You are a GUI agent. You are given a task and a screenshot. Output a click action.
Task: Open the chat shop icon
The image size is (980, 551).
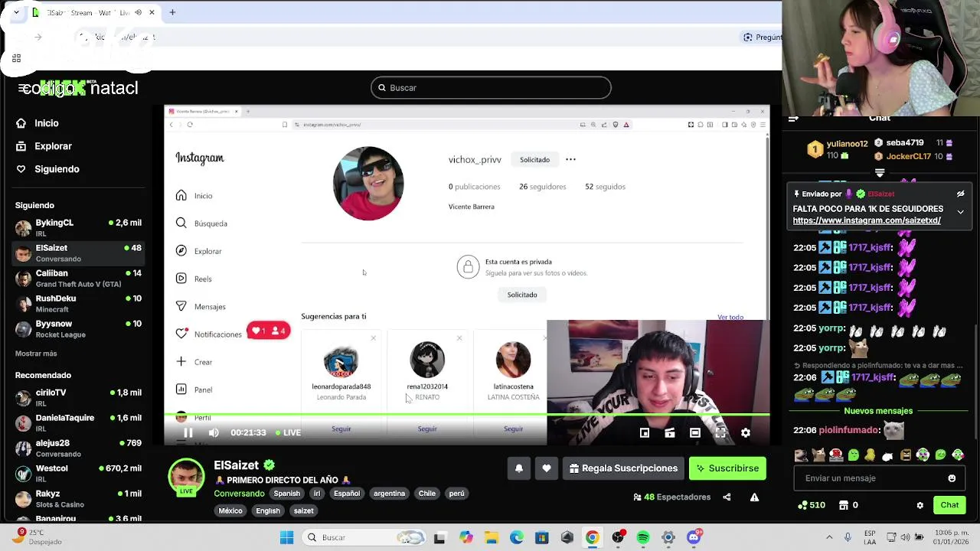pos(844,505)
